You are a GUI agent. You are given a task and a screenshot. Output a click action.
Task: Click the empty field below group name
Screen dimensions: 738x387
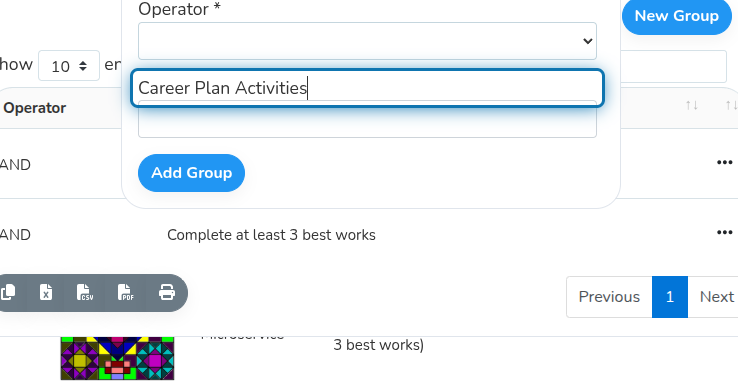point(367,122)
